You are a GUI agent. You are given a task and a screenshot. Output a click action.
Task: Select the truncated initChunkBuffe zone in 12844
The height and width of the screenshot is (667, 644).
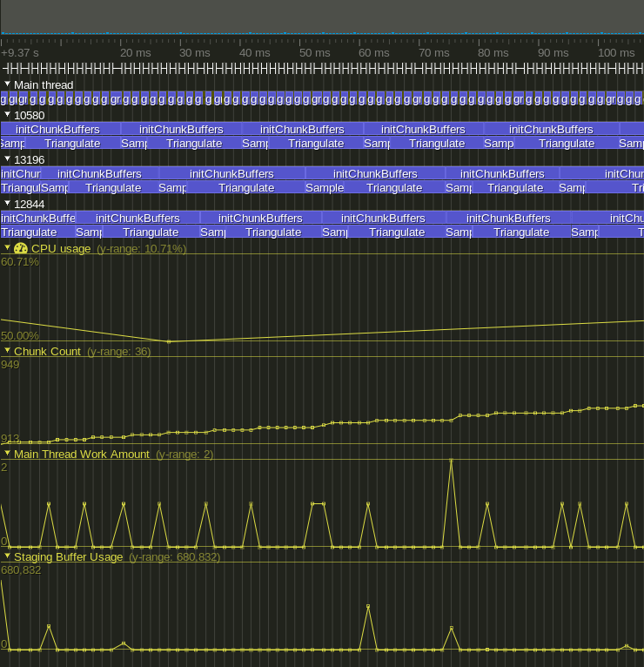(x=38, y=219)
